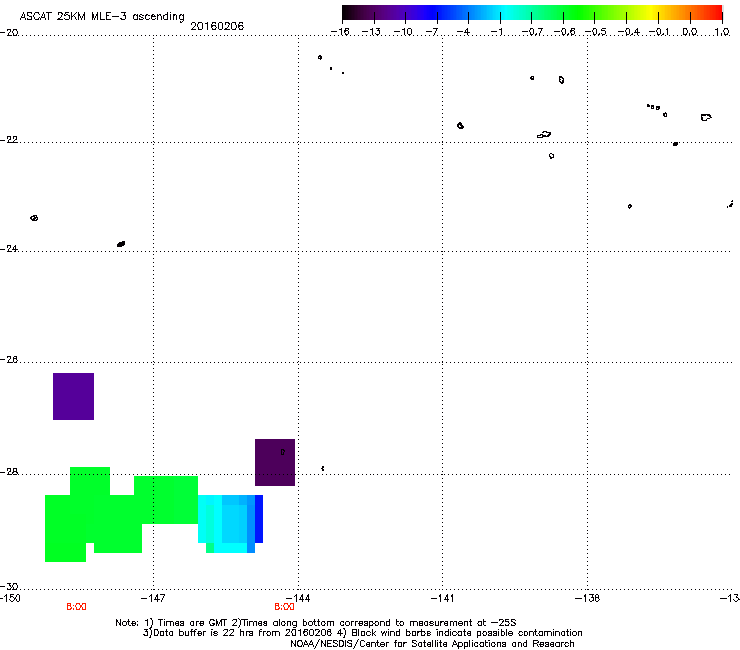Click the solid black island near -24 latitude
The height and width of the screenshot is (650, 740).
pos(121,244)
